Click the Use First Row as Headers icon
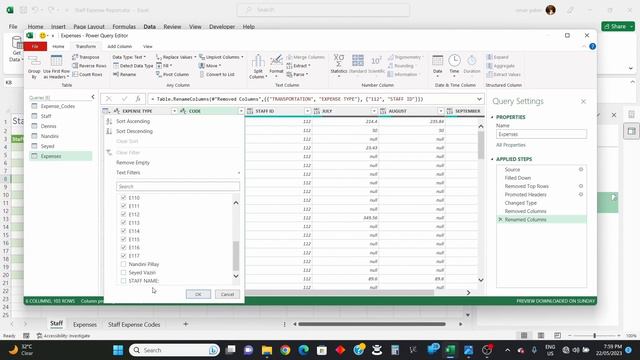 point(56,61)
